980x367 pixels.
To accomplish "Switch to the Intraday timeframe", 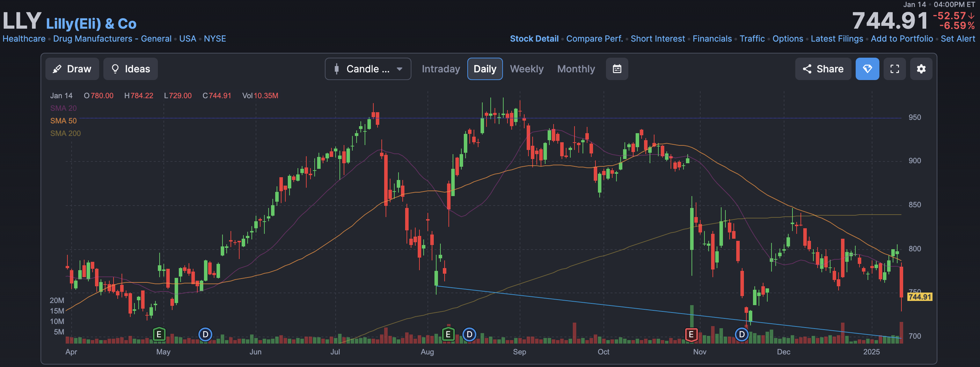I will coord(440,69).
